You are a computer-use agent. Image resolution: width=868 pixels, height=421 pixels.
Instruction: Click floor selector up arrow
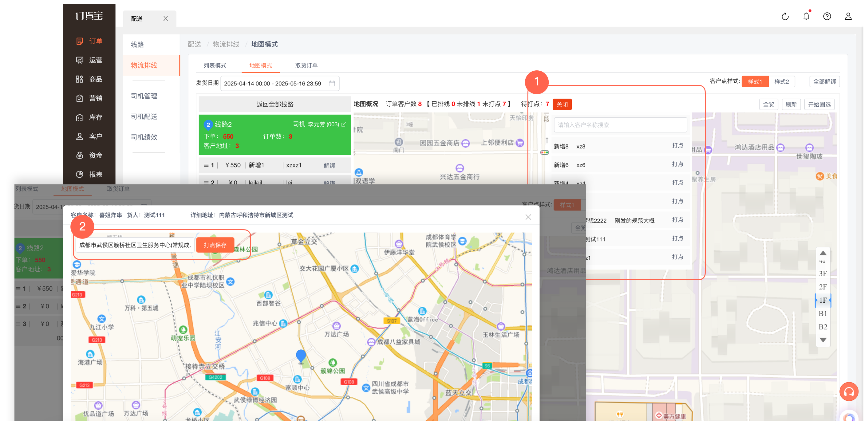tap(823, 253)
